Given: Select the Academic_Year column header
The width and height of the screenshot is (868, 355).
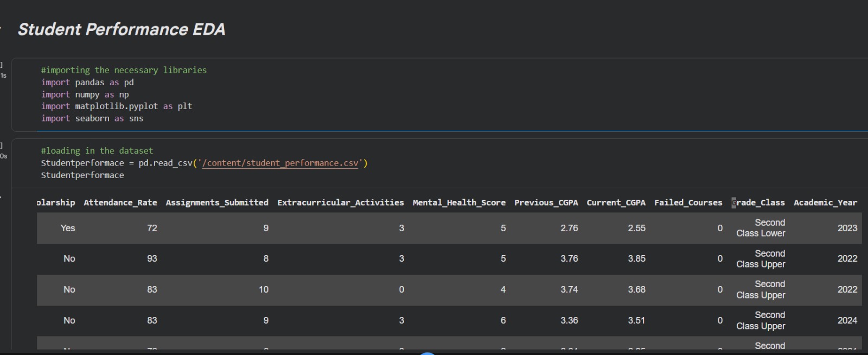Looking at the screenshot, I should [x=825, y=202].
